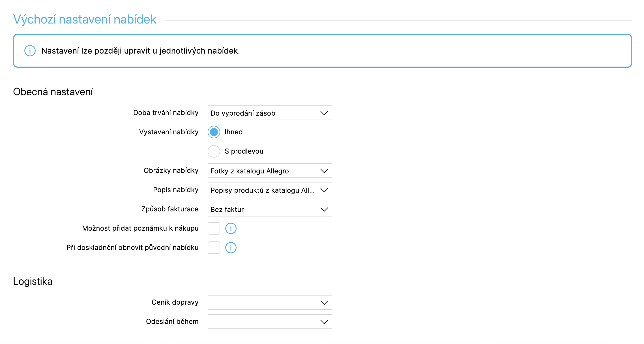
Task: Click info icon next to purchase note option
Action: pyautogui.click(x=231, y=228)
